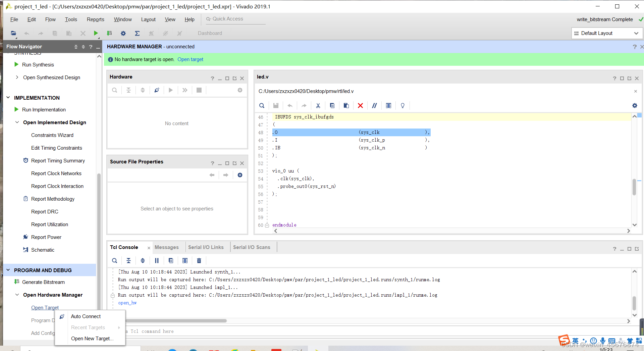Click Report Methodology in Flow Navigator

pyautogui.click(x=53, y=199)
